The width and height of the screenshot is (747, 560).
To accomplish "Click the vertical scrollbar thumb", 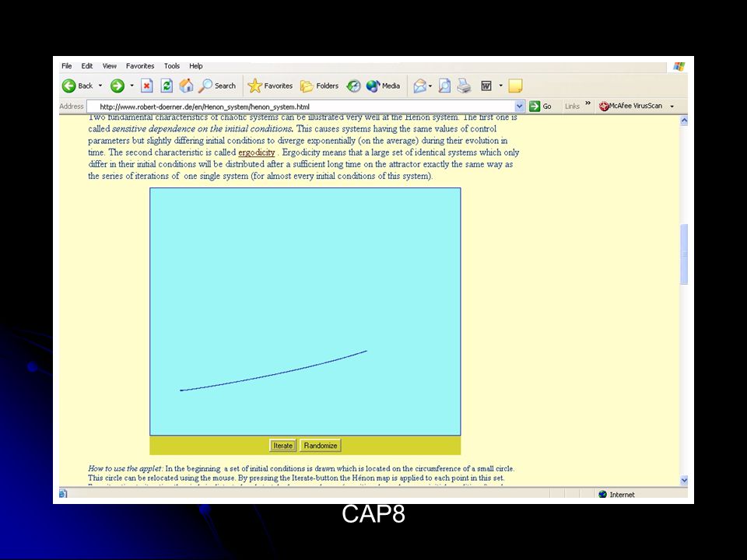I will pos(684,254).
